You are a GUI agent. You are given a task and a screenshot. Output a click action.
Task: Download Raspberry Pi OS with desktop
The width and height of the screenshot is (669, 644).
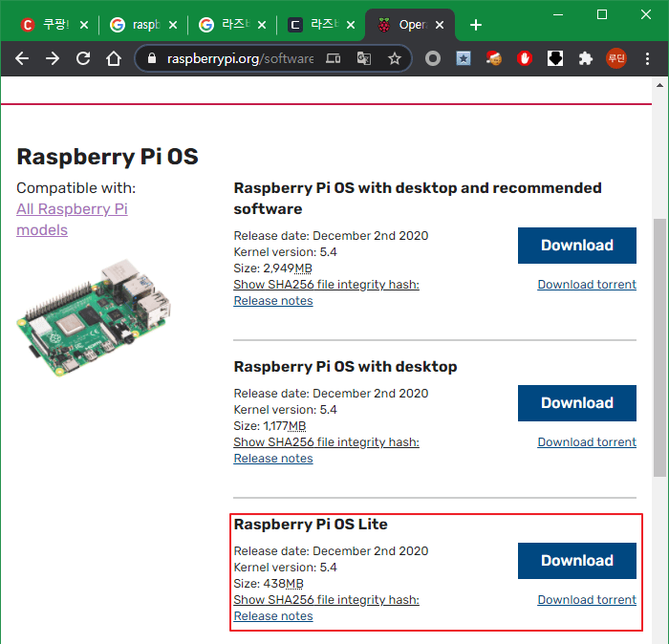point(577,403)
